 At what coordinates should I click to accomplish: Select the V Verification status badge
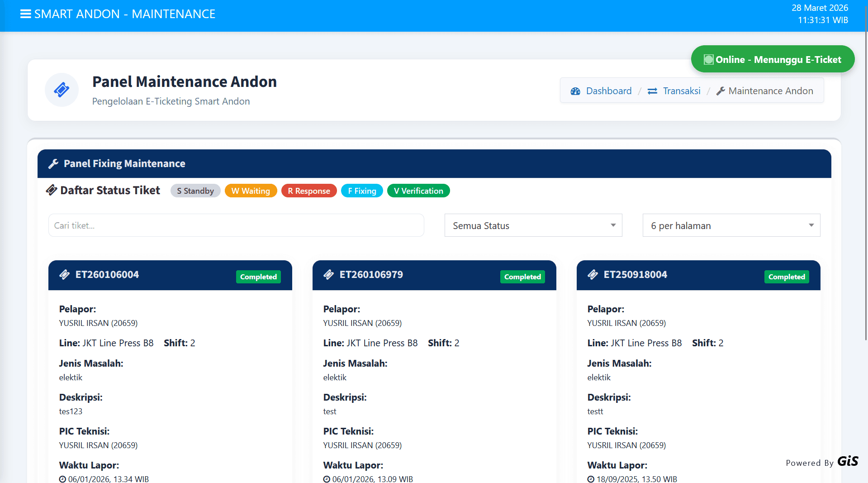[x=418, y=191]
